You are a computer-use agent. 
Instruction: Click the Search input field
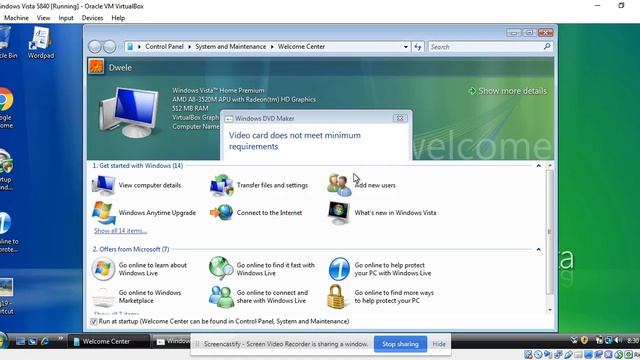(x=486, y=47)
